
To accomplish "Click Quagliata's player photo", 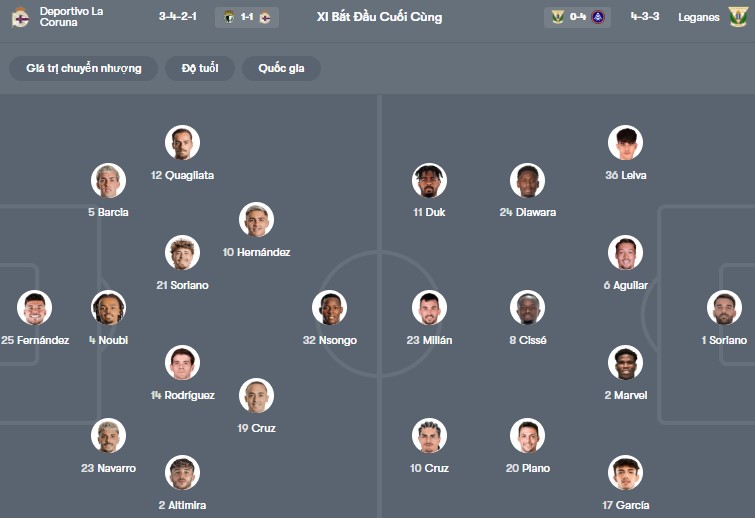I will coord(182,143).
